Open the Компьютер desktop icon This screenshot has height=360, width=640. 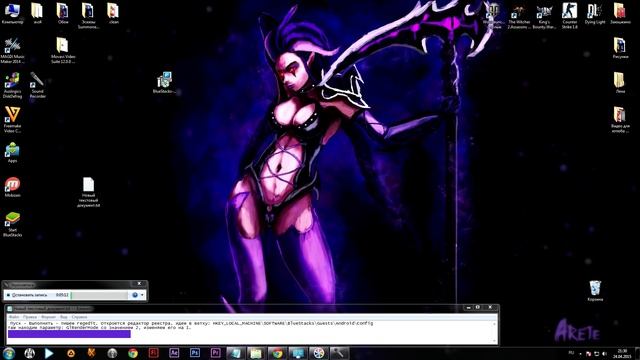12,13
